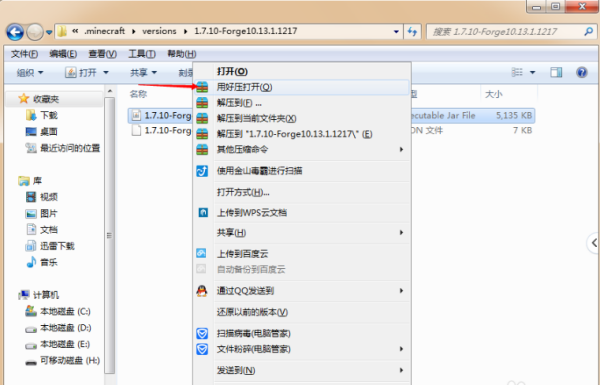This screenshot has height=385, width=600.
Task: Click the search box for 1.7.10-Forge10.13.1.1217
Action: click(x=506, y=32)
